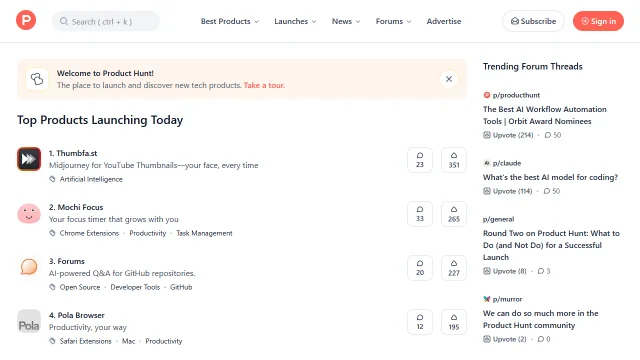Select the Task Management tag
Screen dimensions: 640x360
tap(204, 233)
